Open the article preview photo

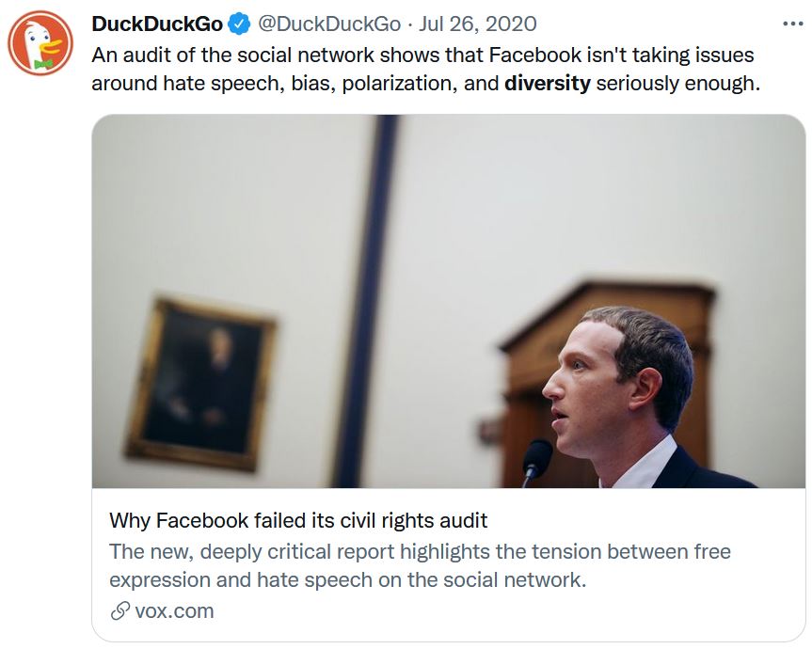[449, 301]
